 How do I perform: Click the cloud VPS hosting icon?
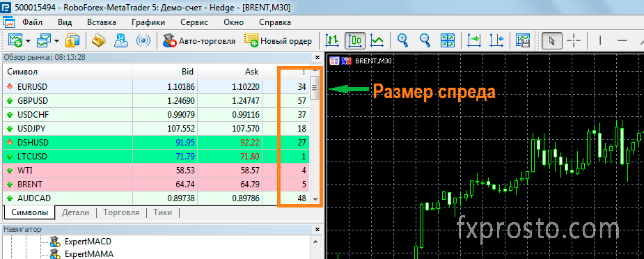pos(120,40)
